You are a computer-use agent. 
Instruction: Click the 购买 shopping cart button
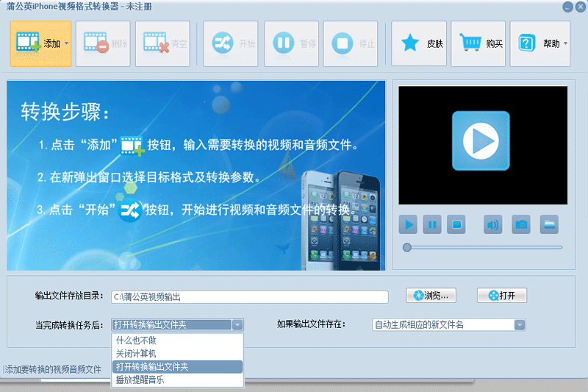point(478,44)
